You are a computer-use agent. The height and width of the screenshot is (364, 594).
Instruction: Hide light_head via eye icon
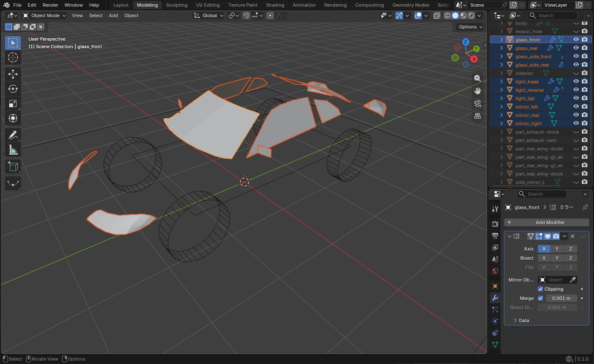pyautogui.click(x=576, y=82)
